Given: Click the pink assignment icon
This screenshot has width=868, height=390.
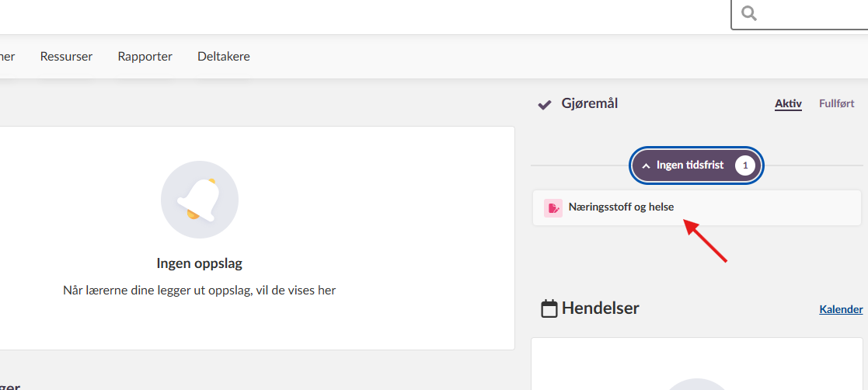Looking at the screenshot, I should (553, 207).
